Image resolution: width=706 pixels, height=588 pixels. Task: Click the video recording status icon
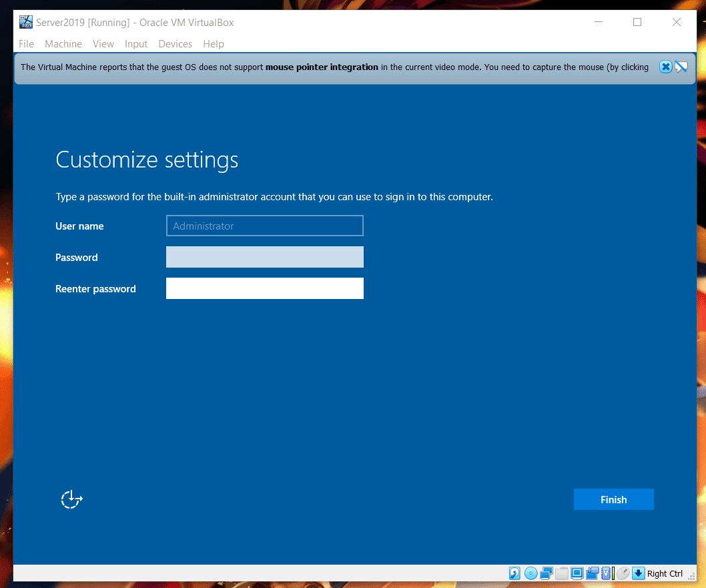(592, 573)
